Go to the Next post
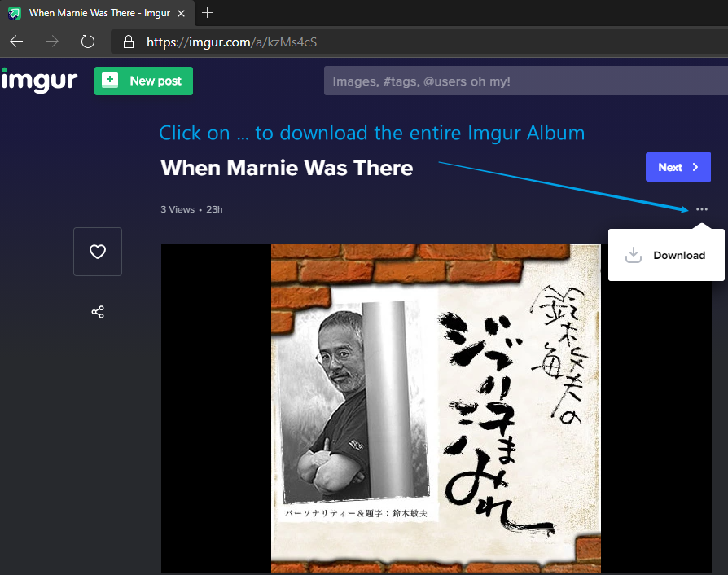728x575 pixels. 678,167
